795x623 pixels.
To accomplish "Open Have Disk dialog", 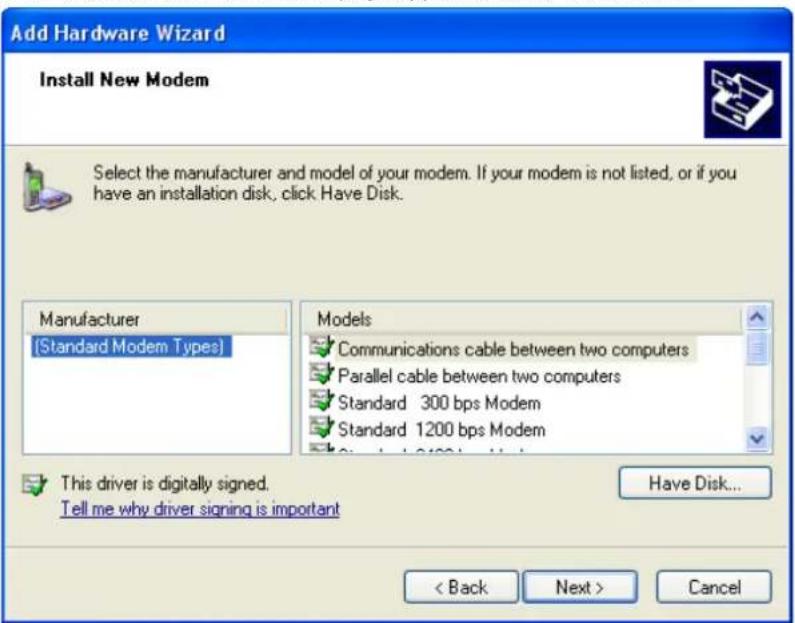I will 695,483.
